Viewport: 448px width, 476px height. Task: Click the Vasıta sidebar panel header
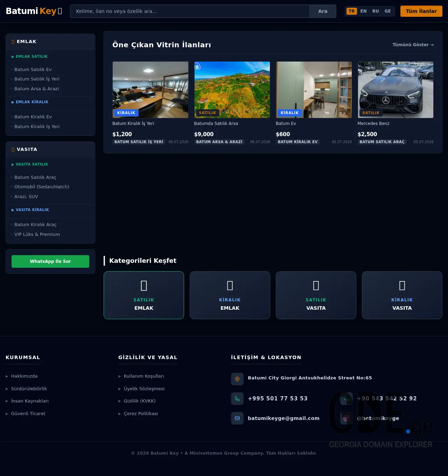point(50,149)
